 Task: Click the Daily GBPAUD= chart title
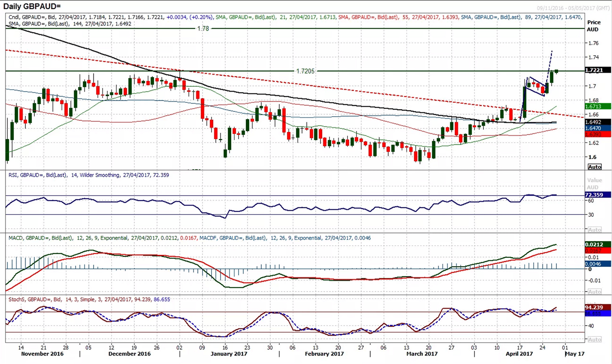tap(32, 7)
